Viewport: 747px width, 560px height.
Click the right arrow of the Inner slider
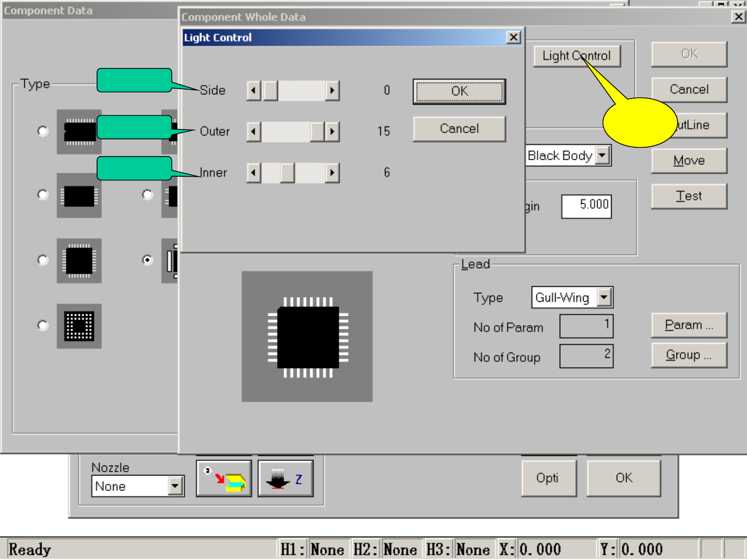pyautogui.click(x=333, y=173)
